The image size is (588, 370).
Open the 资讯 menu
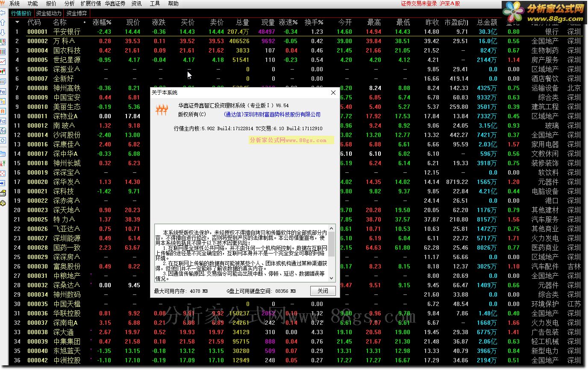point(136,3)
